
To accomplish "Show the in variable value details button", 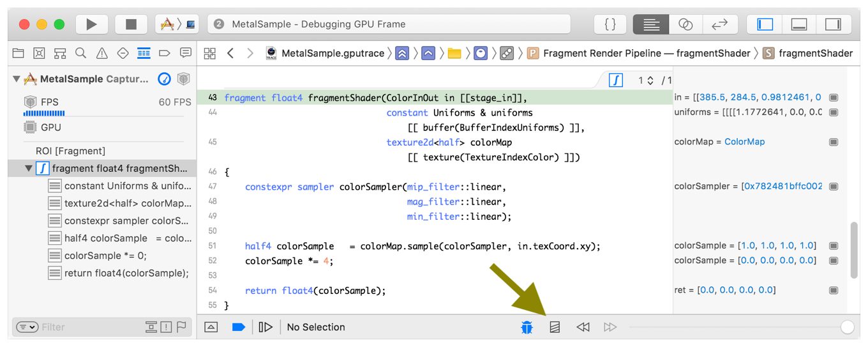I will (x=834, y=98).
